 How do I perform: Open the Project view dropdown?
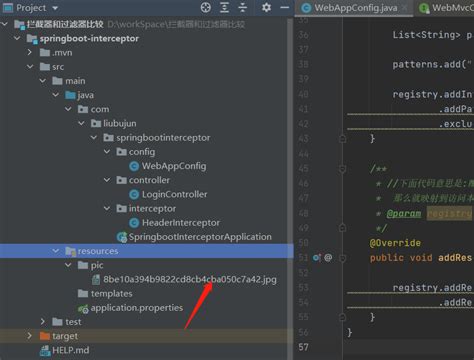click(55, 8)
